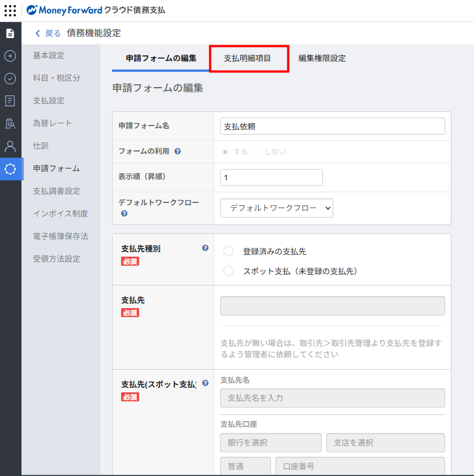
Task: Open デフォルトワークフロー dropdown
Action: click(276, 208)
